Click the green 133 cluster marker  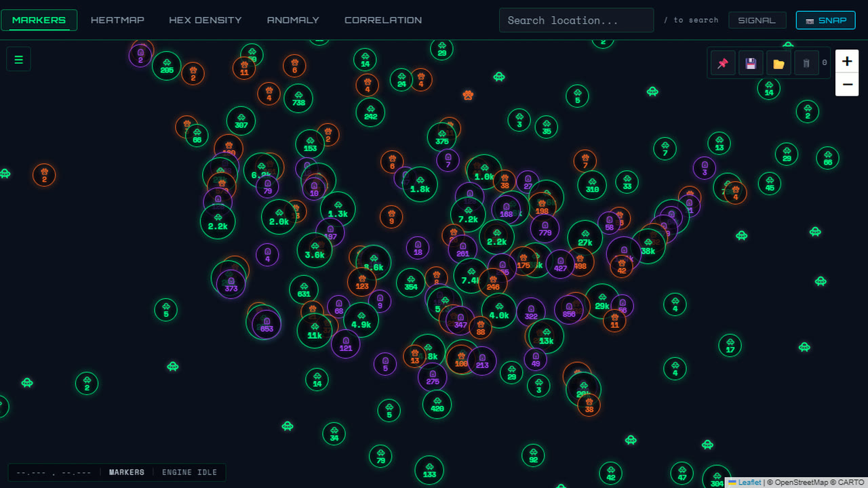click(x=429, y=470)
